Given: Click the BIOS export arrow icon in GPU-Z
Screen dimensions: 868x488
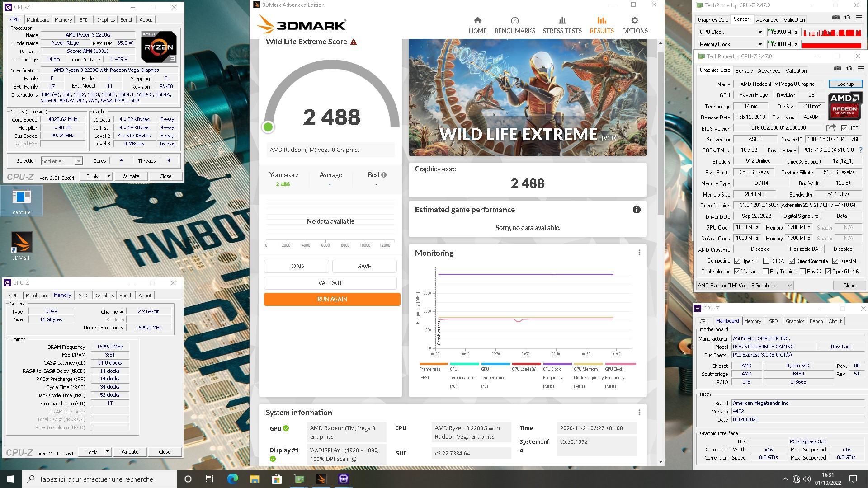Looking at the screenshot, I should [831, 128].
